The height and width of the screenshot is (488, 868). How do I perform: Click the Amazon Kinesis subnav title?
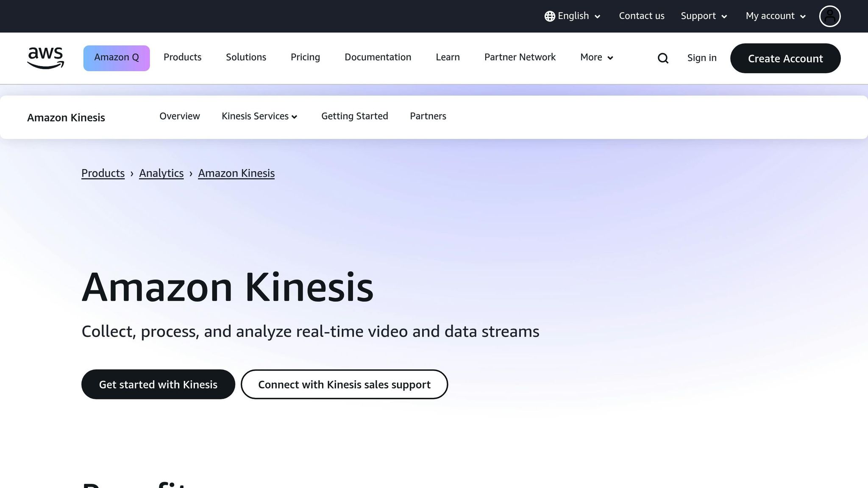(x=66, y=117)
